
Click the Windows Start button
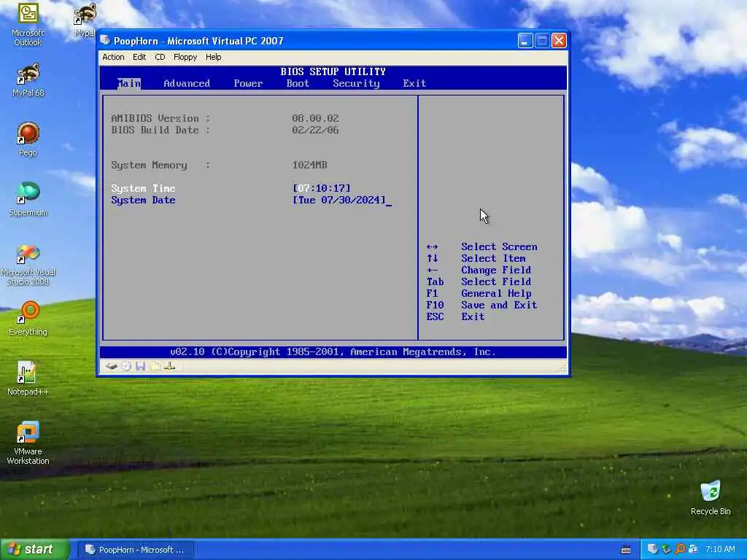[35, 549]
